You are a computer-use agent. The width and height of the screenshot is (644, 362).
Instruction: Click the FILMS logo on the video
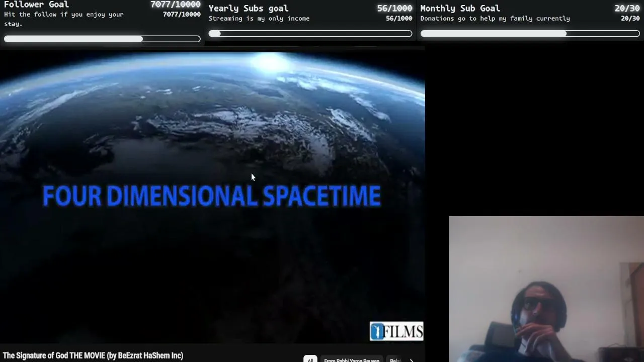coord(396,331)
